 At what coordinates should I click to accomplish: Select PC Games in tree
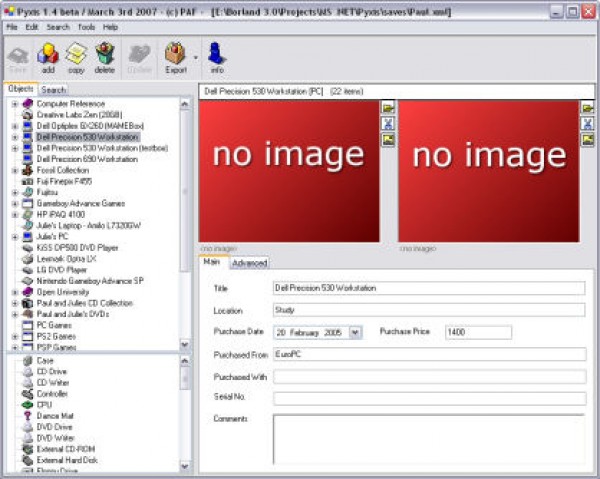(x=54, y=325)
